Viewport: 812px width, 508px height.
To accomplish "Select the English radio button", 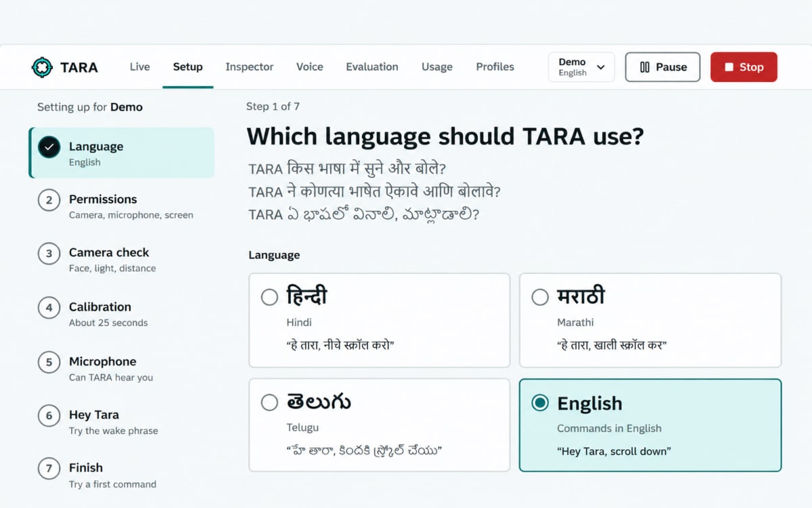I will click(x=540, y=402).
